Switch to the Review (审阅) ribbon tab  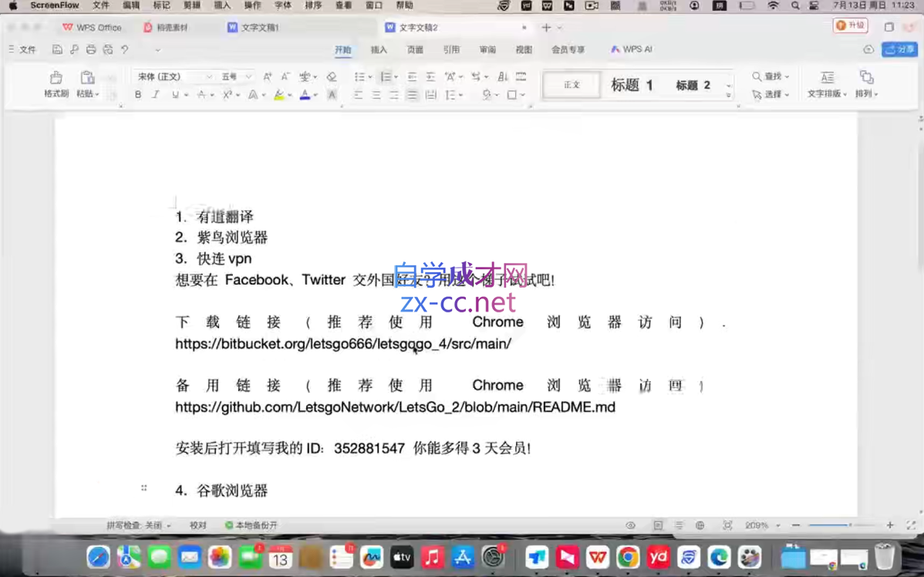(487, 49)
